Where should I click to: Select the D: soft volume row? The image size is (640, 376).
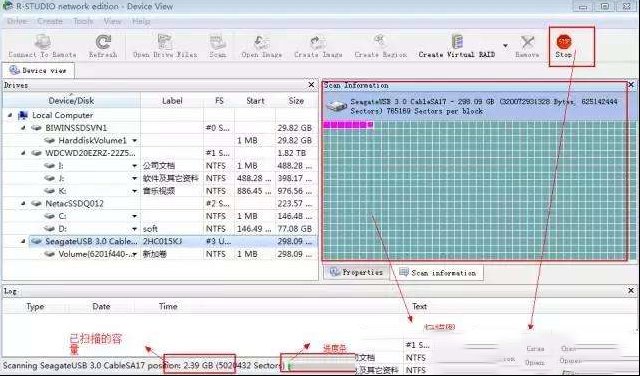(x=159, y=229)
